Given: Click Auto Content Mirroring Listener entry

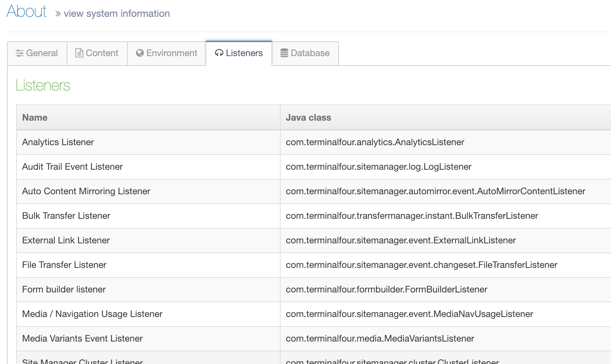Looking at the screenshot, I should coord(86,191).
